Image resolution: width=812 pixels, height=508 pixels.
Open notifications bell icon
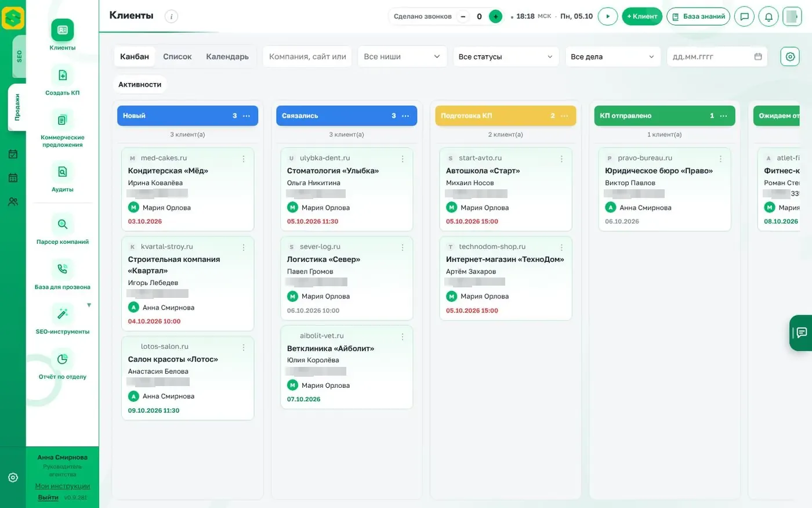(x=768, y=16)
